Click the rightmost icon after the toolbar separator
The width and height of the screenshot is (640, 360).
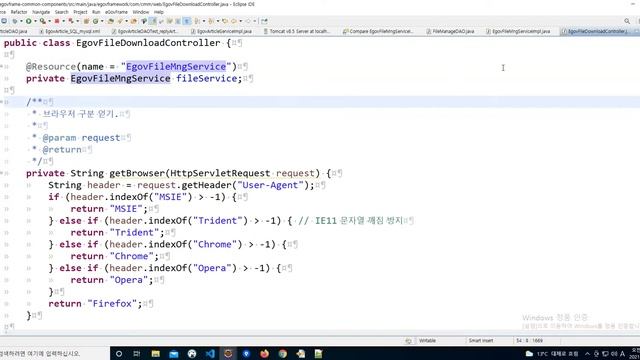point(264,21)
